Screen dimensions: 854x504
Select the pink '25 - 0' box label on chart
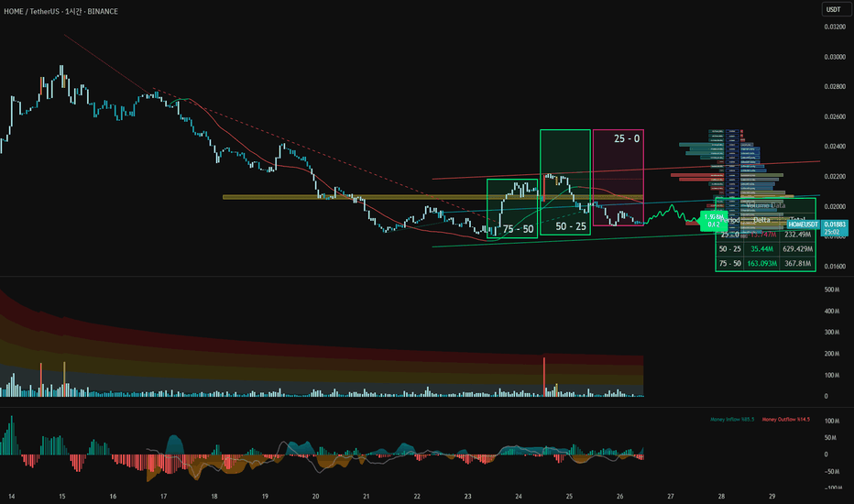[627, 139]
